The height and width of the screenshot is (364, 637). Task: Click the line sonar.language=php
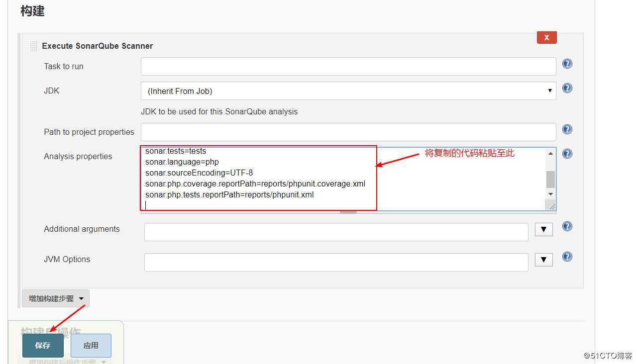coord(182,162)
